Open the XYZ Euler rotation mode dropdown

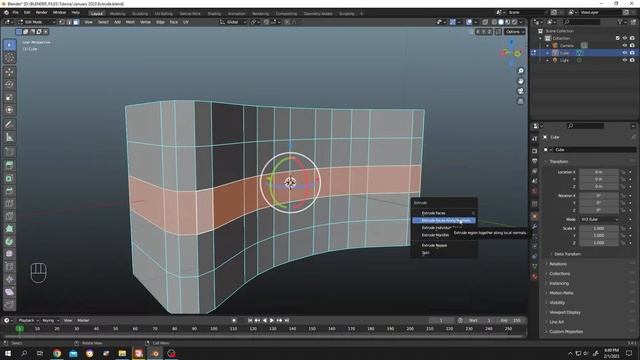pyautogui.click(x=600, y=219)
